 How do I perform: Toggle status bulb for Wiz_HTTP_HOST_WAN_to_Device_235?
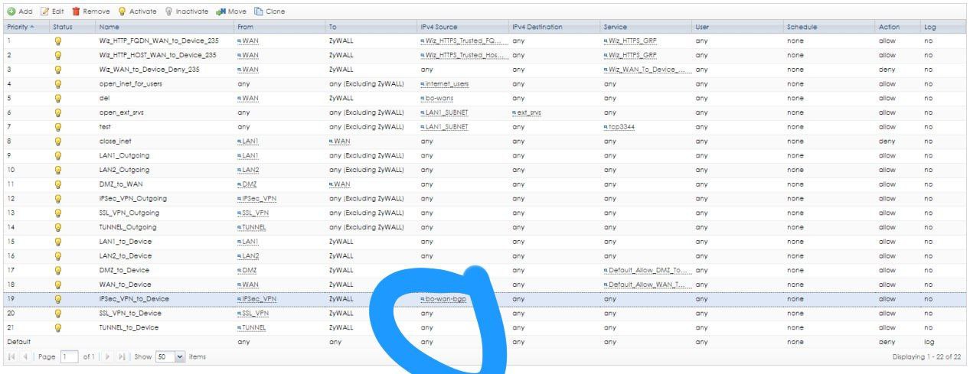(x=57, y=55)
